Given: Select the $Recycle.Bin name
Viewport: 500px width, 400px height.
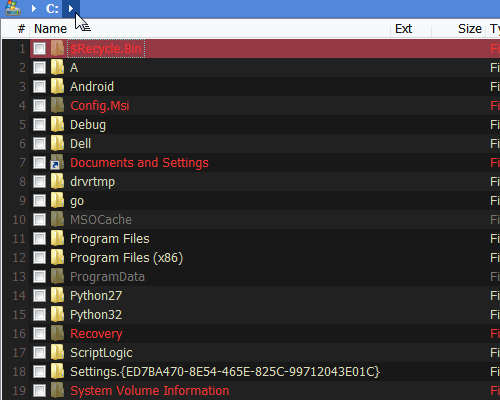Looking at the screenshot, I should click(x=106, y=49).
